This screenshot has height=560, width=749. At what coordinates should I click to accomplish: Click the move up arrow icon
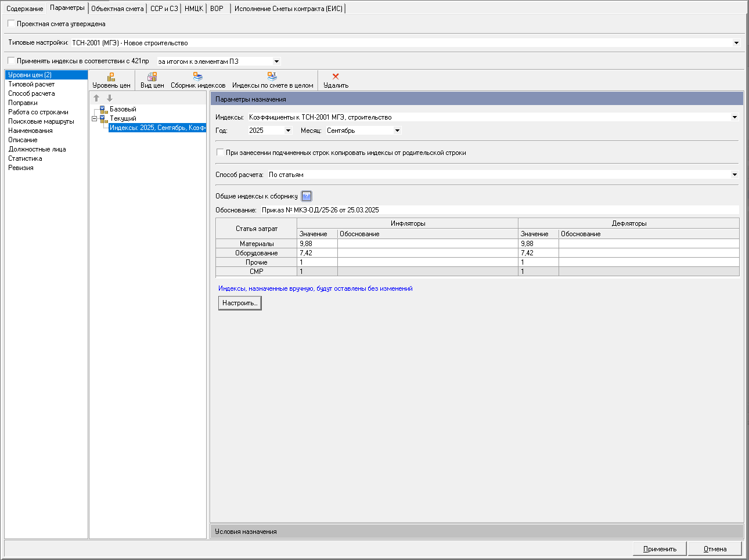point(96,98)
